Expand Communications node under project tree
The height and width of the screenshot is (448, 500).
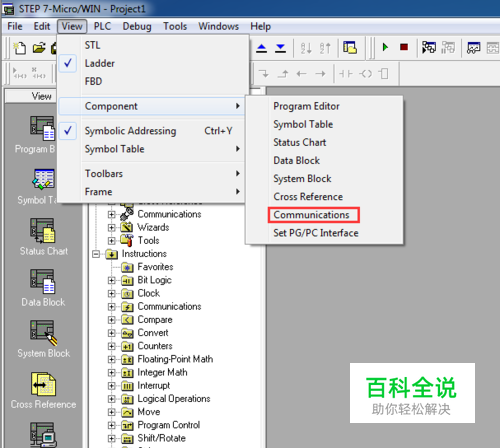point(111,214)
